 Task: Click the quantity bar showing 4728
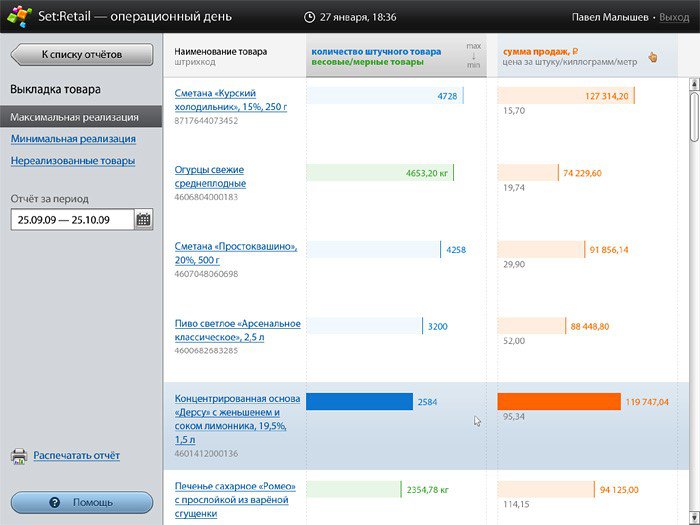[x=385, y=96]
